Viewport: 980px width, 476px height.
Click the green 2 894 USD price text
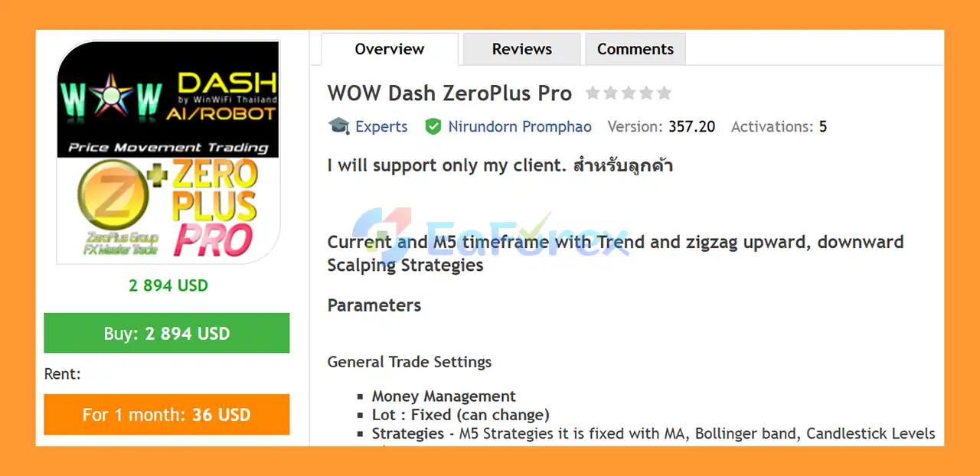pyautogui.click(x=168, y=285)
